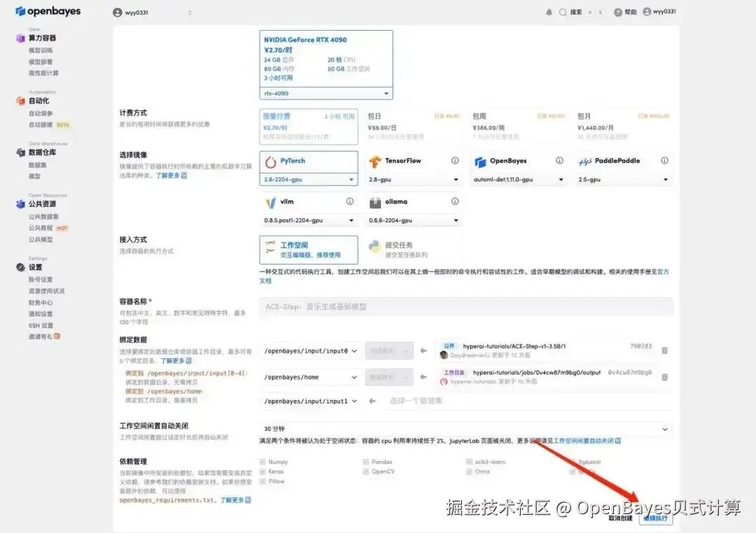Viewport: 756px width, 533px height.
Task: Go to 模型部署 in sidebar
Action: pyautogui.click(x=41, y=62)
